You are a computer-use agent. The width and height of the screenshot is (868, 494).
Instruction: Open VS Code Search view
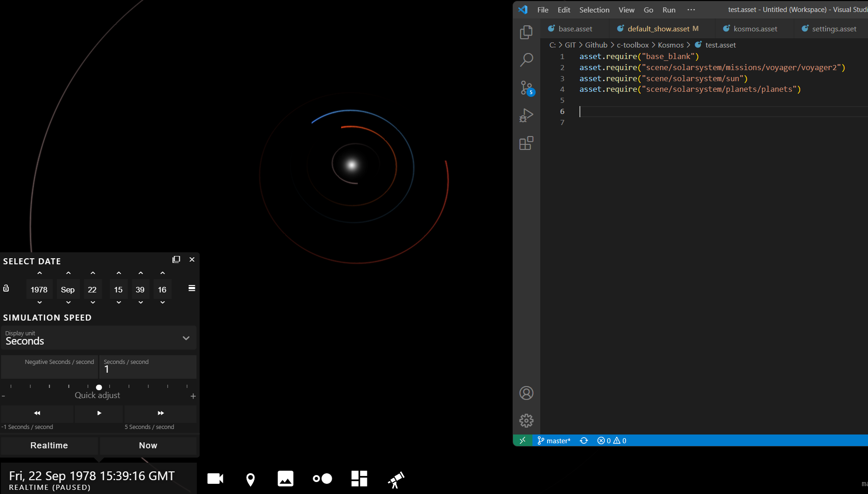[x=526, y=60]
